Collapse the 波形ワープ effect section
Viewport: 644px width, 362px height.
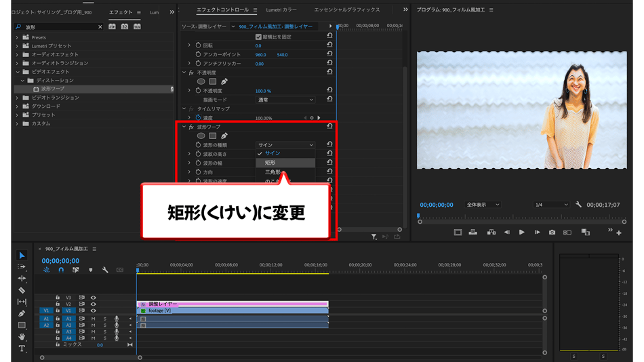click(184, 127)
